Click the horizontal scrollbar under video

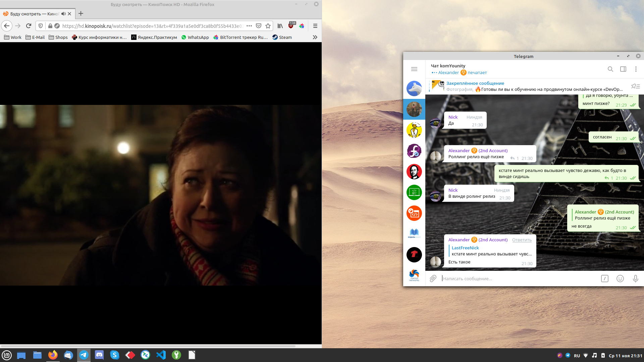(x=148, y=346)
